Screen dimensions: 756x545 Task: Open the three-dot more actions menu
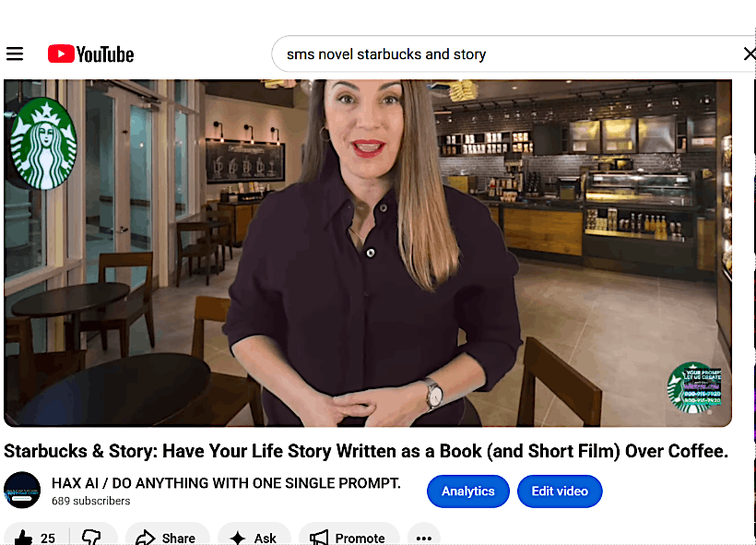coord(423,537)
